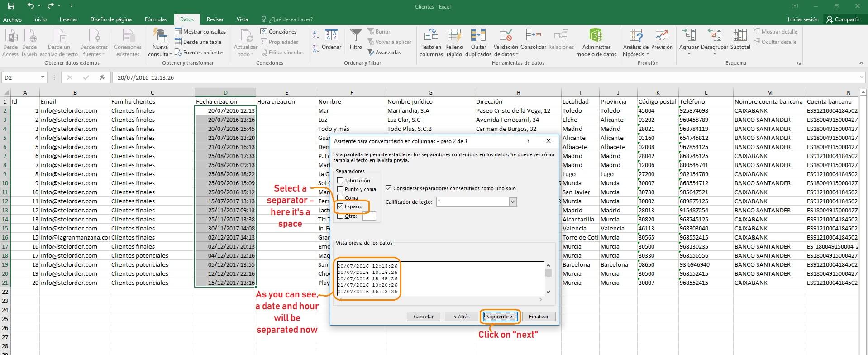
Task: Click the Relleno rápido icon
Action: tap(454, 35)
